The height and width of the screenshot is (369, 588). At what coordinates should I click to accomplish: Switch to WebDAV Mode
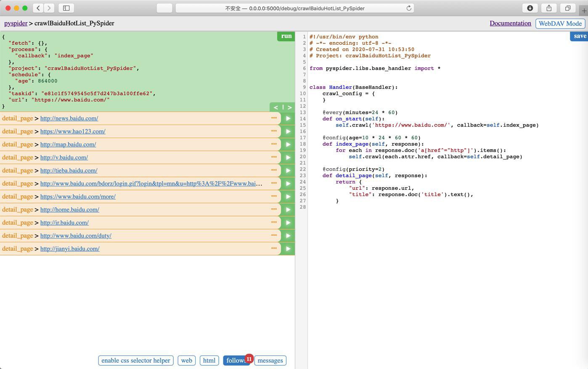560,24
